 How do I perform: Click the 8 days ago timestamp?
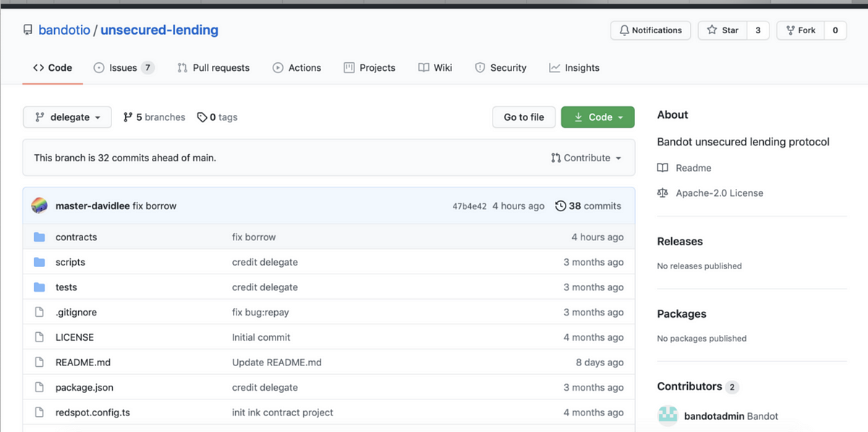600,363
